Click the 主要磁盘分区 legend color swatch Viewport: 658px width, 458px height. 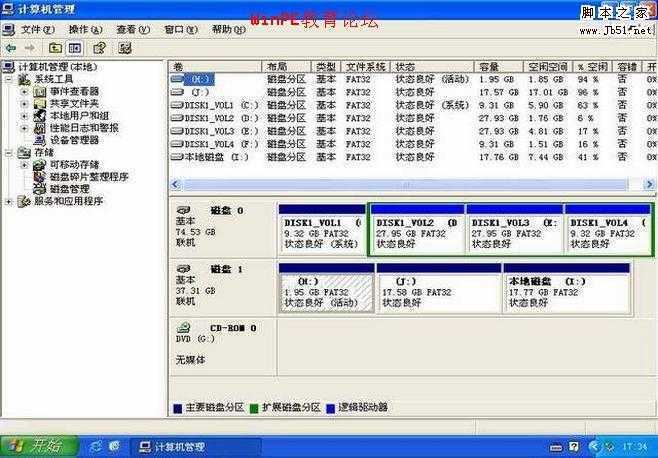tap(178, 408)
